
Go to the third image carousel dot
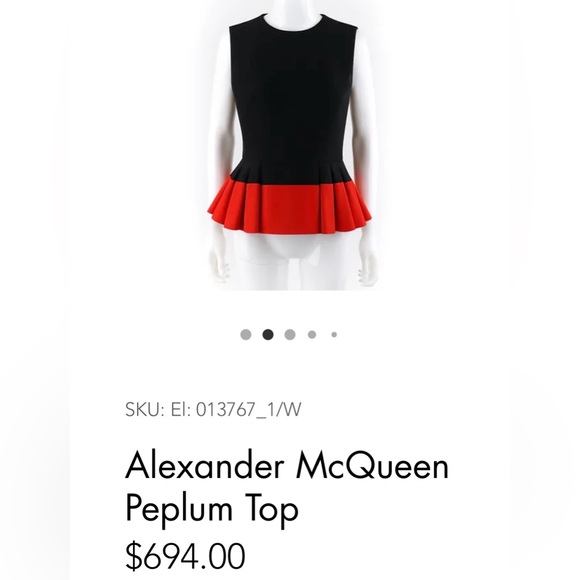pos(290,334)
